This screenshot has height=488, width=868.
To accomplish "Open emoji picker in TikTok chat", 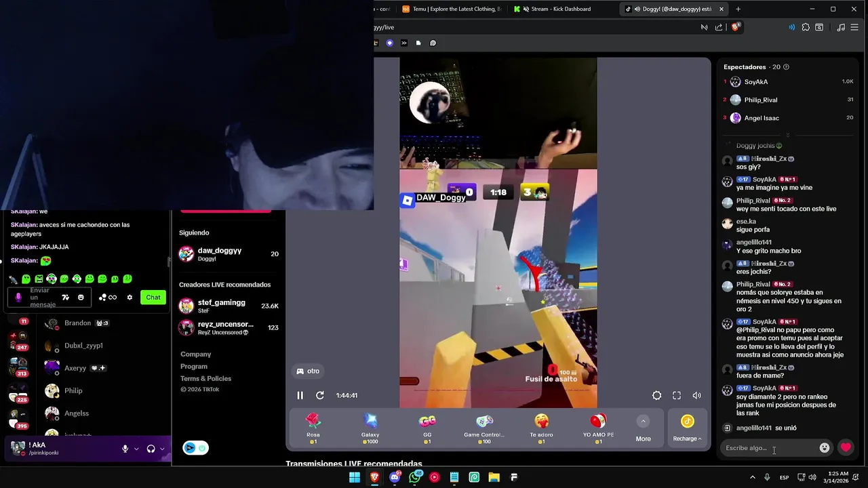I will coord(825,448).
